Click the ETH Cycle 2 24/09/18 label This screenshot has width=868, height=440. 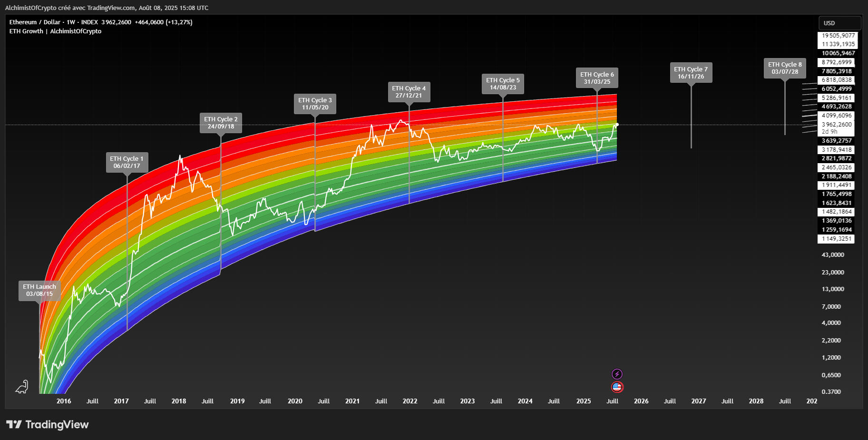click(221, 123)
